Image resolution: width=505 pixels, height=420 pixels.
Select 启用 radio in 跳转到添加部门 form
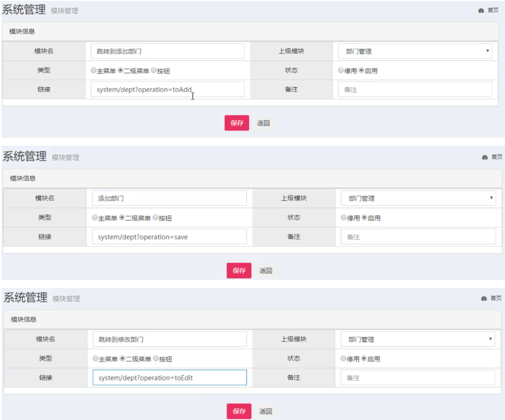(361, 70)
